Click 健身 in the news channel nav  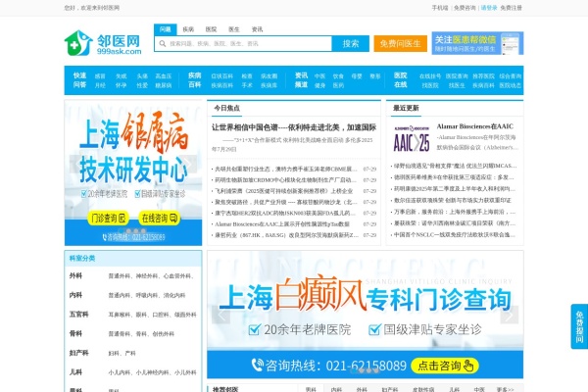319,85
